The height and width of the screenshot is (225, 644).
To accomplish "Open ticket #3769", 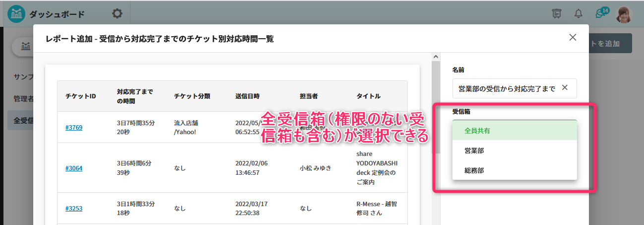I will [73, 127].
